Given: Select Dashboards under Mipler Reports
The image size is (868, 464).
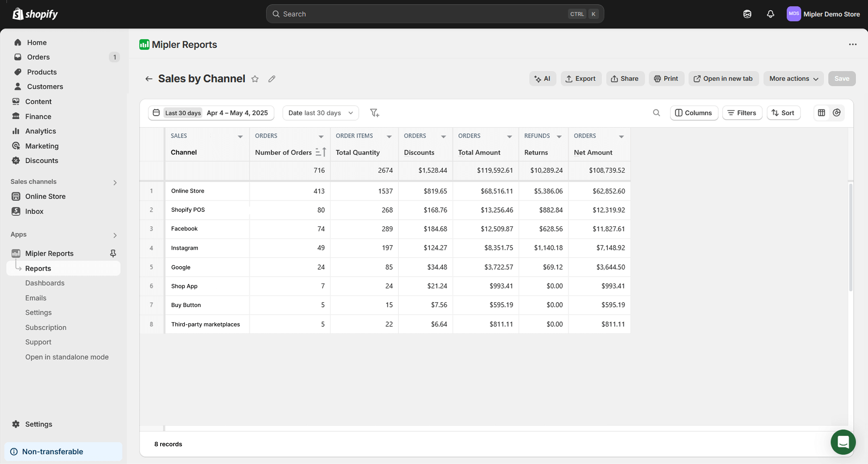Looking at the screenshot, I should (x=45, y=283).
